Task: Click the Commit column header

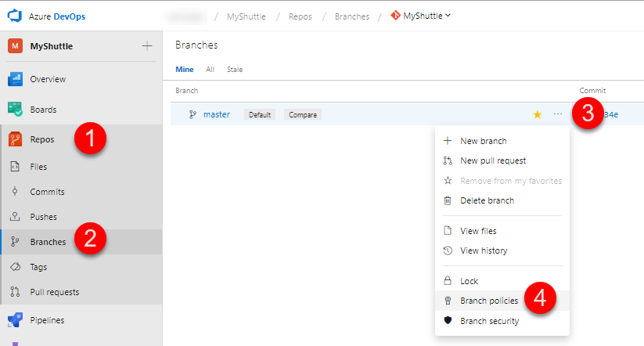Action: coord(592,90)
